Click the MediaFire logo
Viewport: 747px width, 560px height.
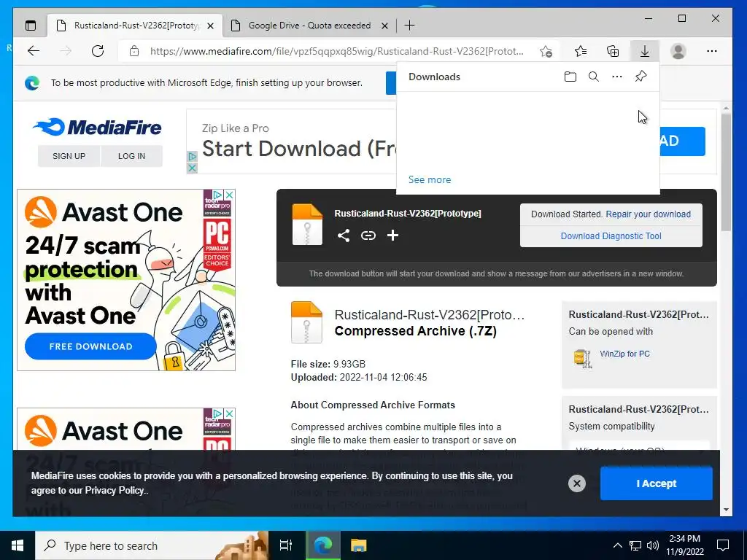tap(98, 127)
